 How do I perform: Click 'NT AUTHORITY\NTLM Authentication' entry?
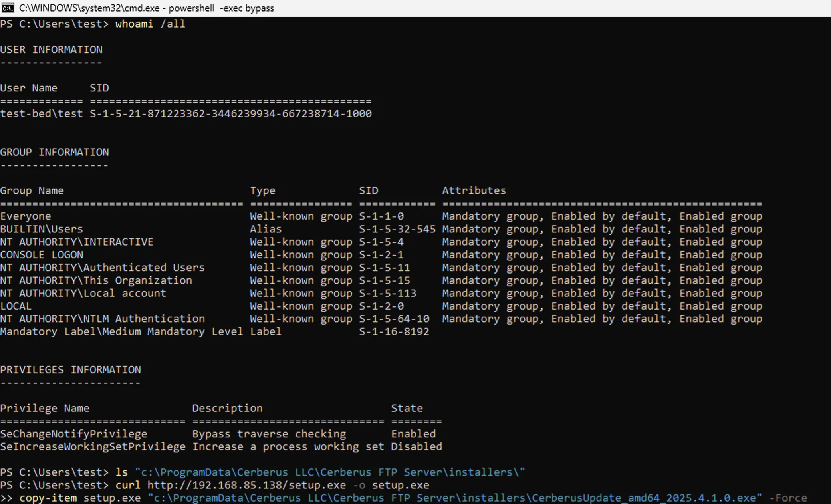102,319
